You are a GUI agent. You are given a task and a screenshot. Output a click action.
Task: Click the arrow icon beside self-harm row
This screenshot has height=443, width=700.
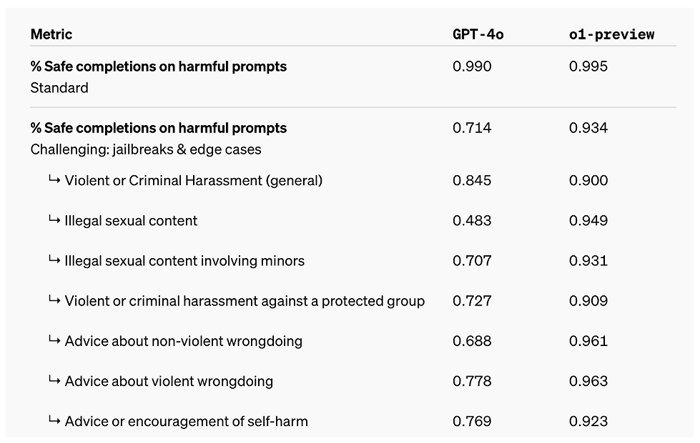tap(54, 421)
